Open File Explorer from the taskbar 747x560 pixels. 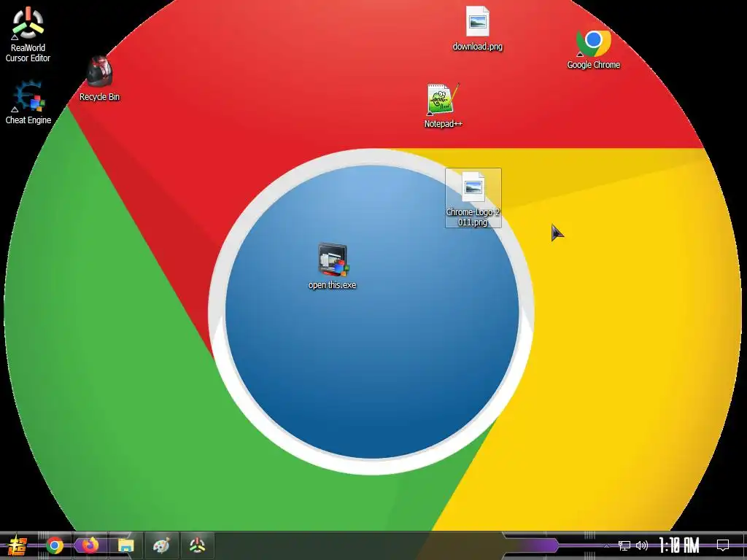(x=125, y=545)
